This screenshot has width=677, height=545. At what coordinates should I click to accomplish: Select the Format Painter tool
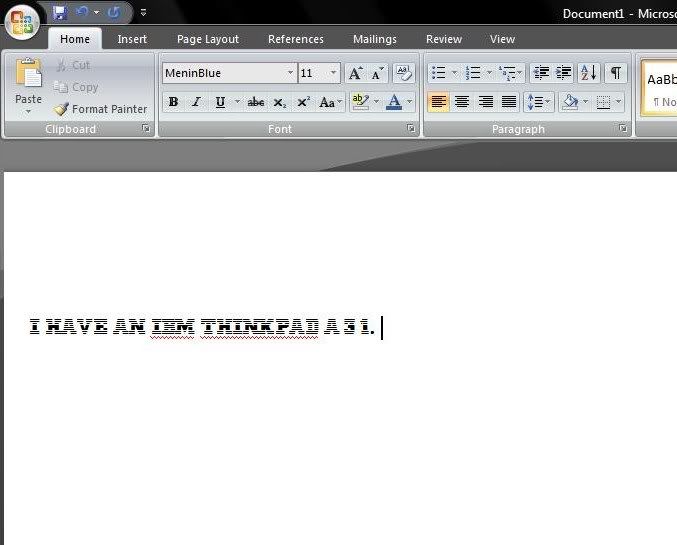click(100, 109)
